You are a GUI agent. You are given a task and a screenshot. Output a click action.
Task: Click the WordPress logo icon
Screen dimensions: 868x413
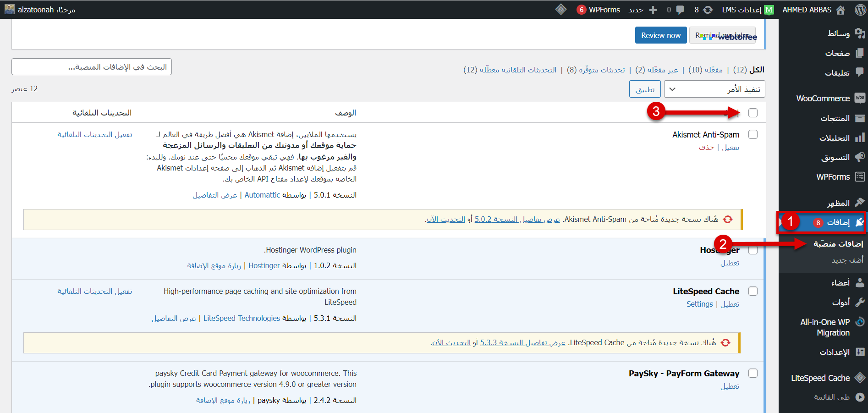[x=860, y=10]
